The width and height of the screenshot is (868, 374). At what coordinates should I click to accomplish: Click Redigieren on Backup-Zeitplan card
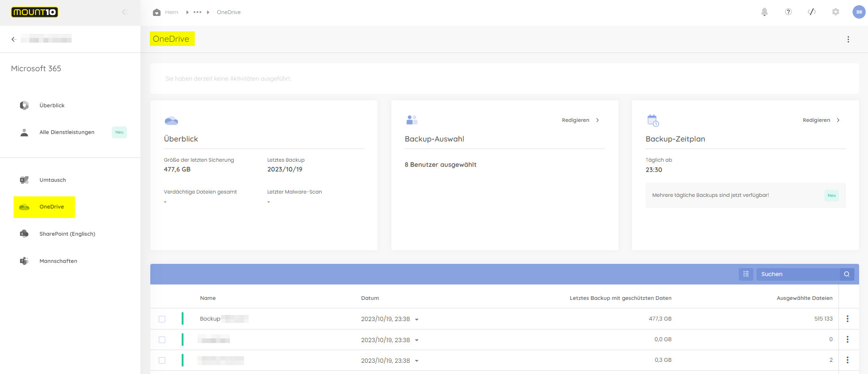[x=821, y=120]
